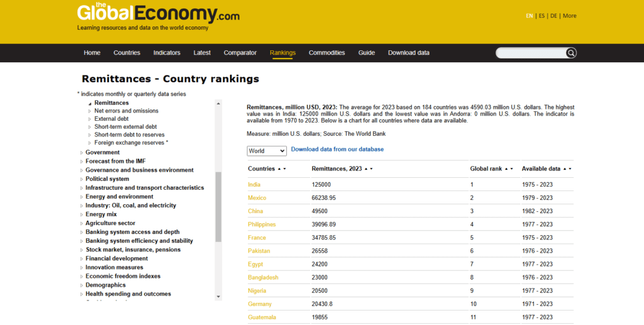Go to the Commodities menu

point(326,53)
